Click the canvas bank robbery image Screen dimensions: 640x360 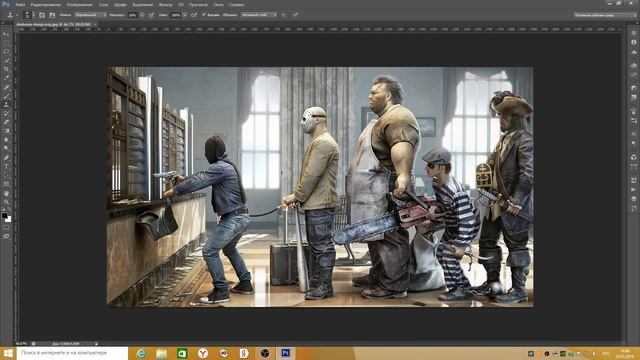(320, 187)
